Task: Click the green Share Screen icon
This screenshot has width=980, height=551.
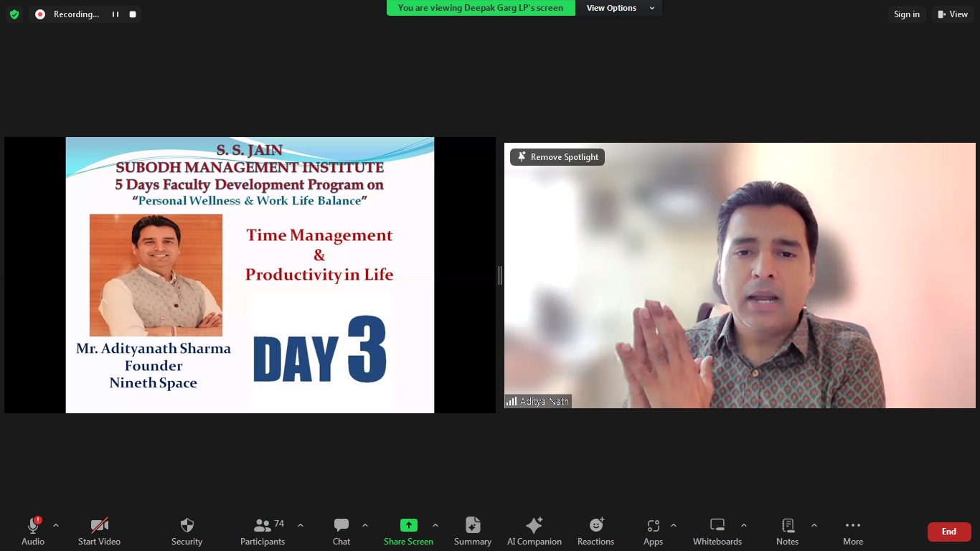Action: coord(408,525)
